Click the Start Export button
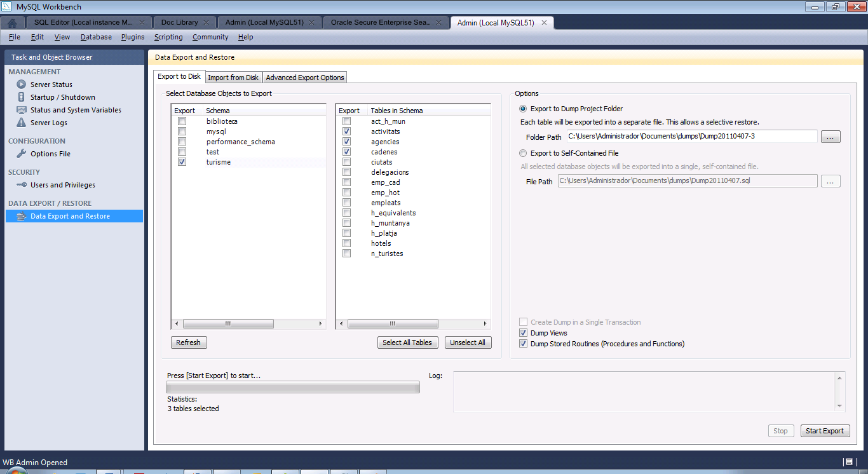The height and width of the screenshot is (474, 868). [x=824, y=431]
